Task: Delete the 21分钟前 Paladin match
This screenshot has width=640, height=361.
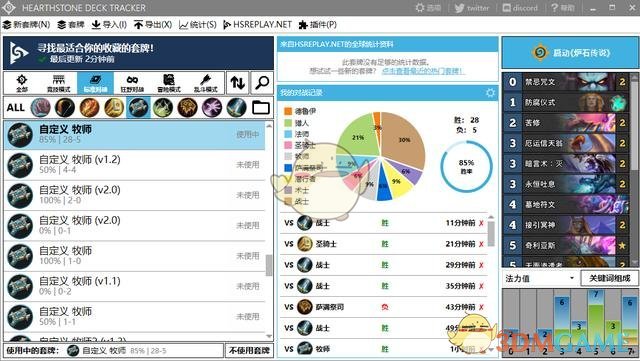Action: [482, 244]
